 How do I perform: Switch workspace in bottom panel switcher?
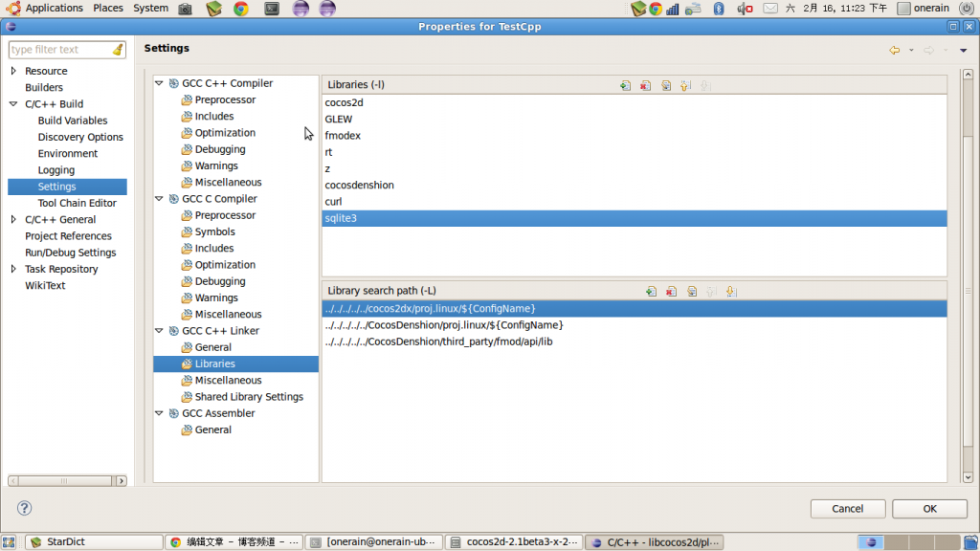coord(908,541)
